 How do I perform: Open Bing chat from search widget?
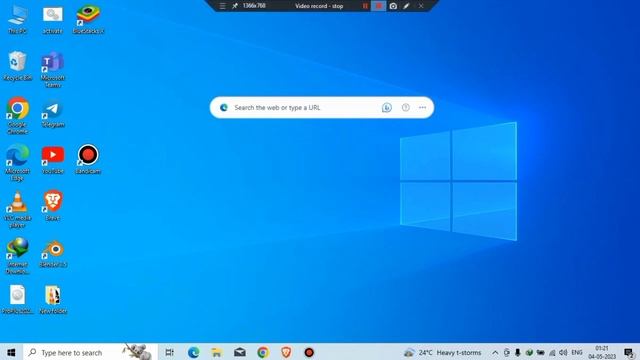(x=387, y=108)
